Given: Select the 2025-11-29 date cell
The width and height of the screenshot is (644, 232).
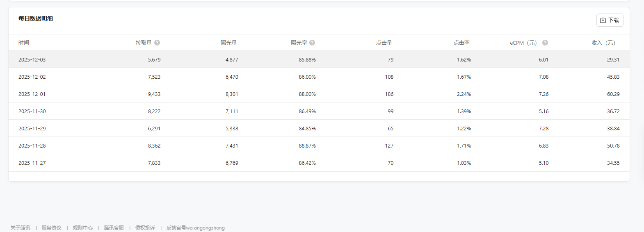Looking at the screenshot, I should [32, 129].
